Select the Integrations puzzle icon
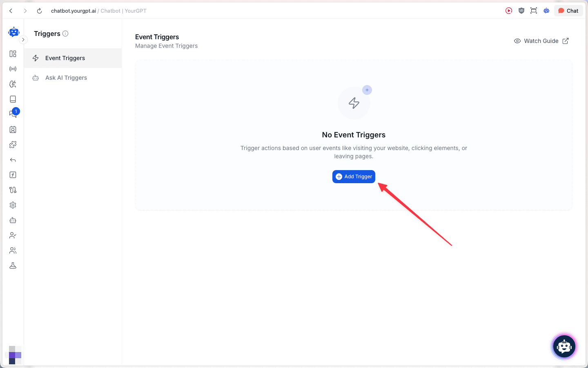 [13, 144]
